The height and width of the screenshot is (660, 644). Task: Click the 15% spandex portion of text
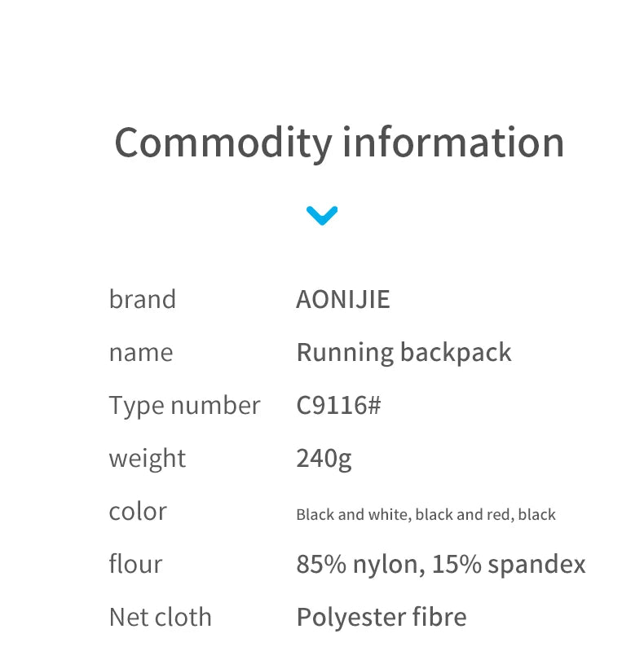pyautogui.click(x=508, y=564)
